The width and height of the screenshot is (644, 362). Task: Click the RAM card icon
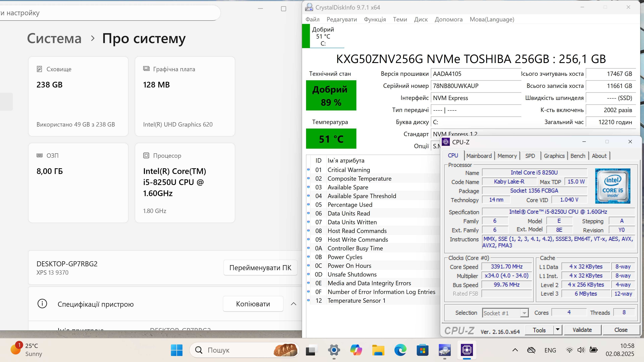pos(40,155)
